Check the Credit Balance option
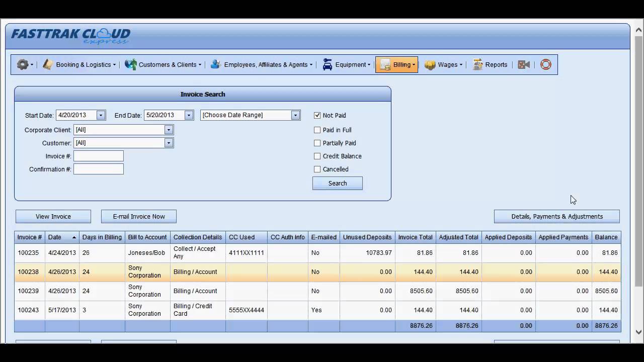644x362 pixels. coord(317,156)
